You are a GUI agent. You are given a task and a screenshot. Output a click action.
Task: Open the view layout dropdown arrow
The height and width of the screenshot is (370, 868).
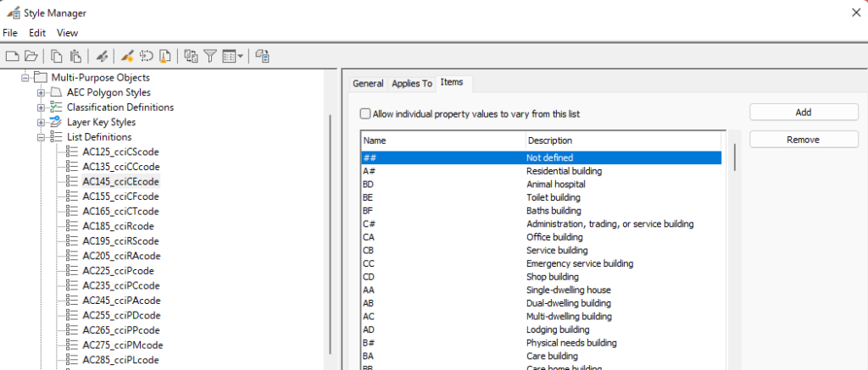coord(241,56)
